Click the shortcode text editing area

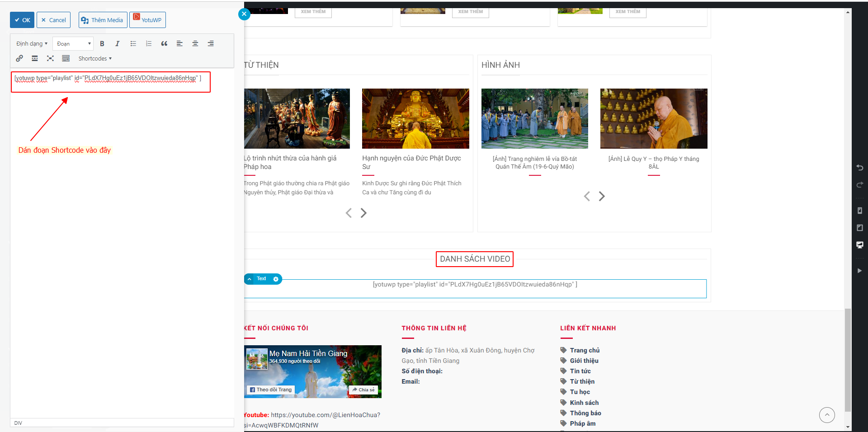click(111, 82)
